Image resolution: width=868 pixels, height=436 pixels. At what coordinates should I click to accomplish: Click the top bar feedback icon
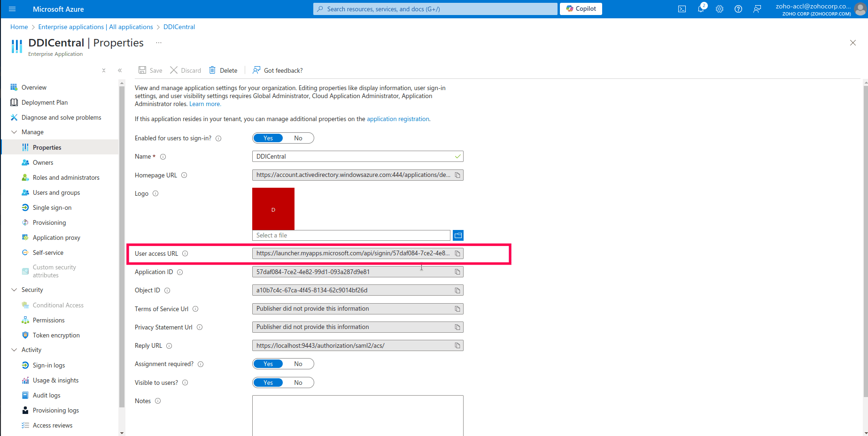[x=757, y=9]
